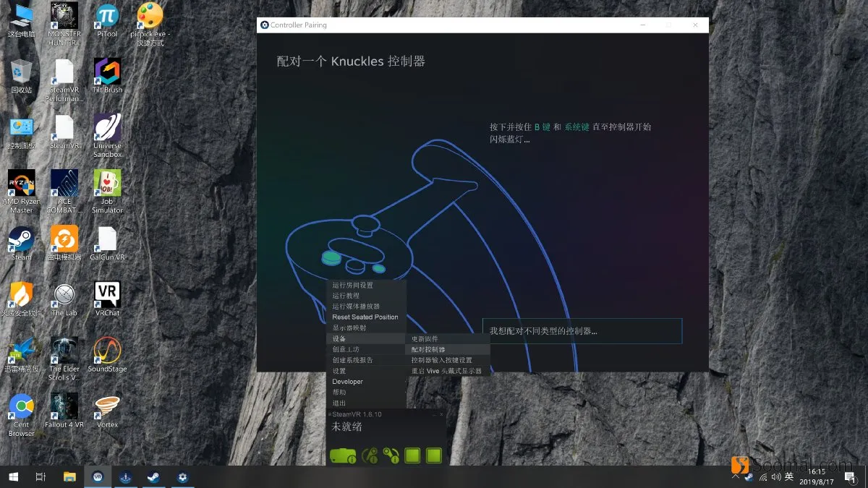Click the right controller status icon in SteamVR

[x=391, y=455]
